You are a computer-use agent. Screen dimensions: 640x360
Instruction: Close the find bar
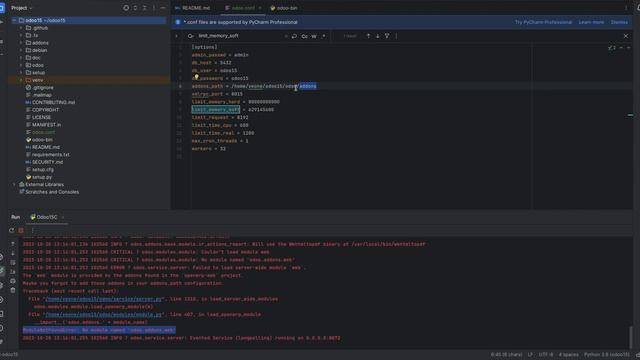(x=626, y=36)
